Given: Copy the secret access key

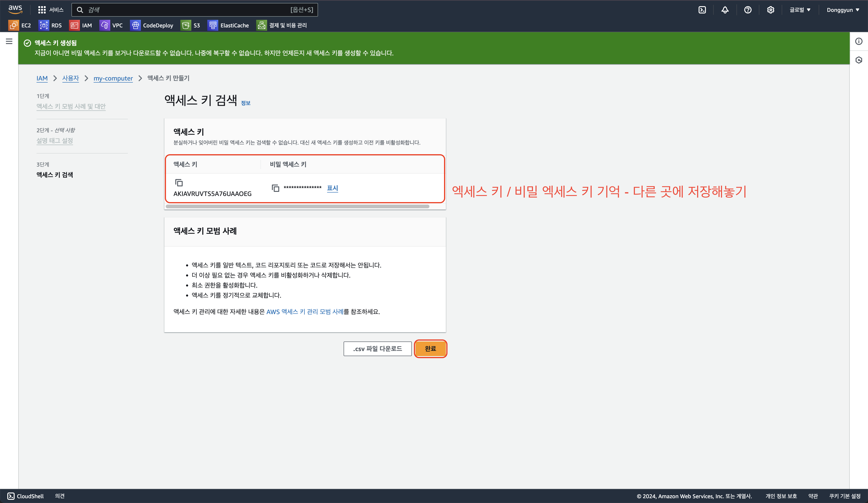Looking at the screenshot, I should 275,188.
